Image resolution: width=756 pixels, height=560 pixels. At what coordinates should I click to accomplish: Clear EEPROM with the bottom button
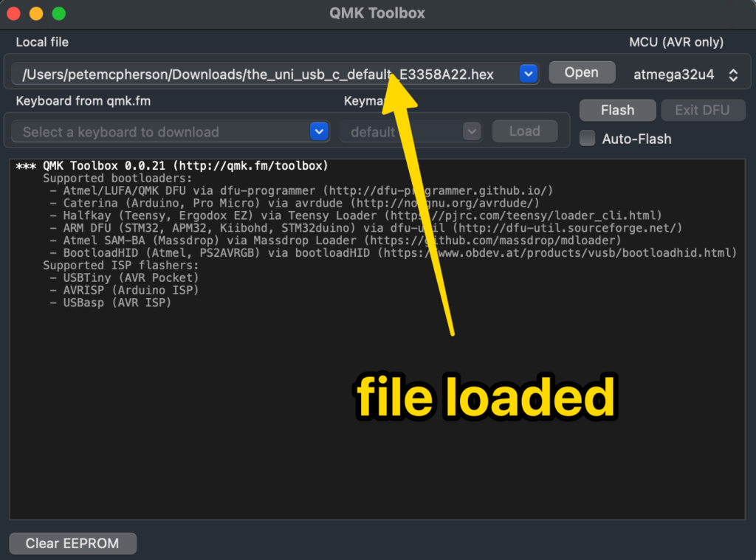pos(72,543)
